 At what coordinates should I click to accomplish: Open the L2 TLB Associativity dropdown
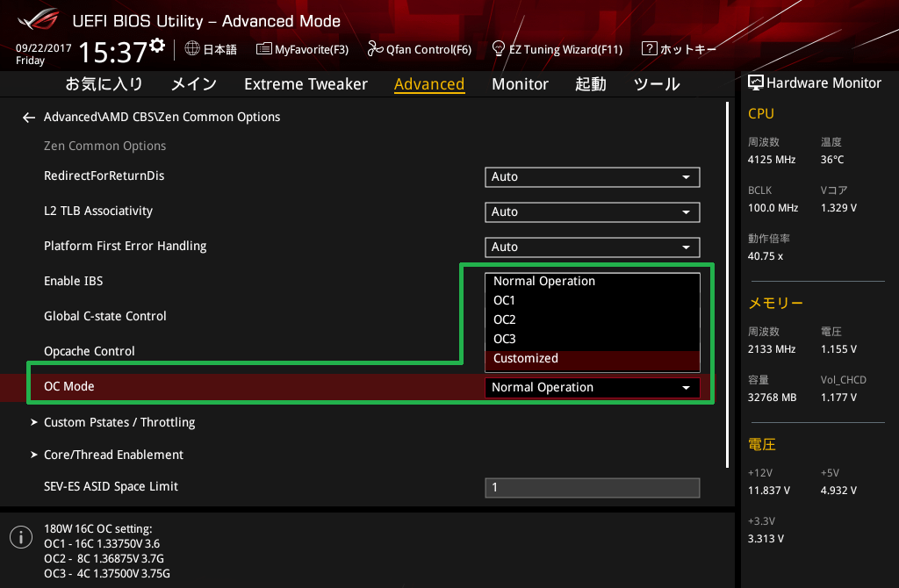point(593,212)
